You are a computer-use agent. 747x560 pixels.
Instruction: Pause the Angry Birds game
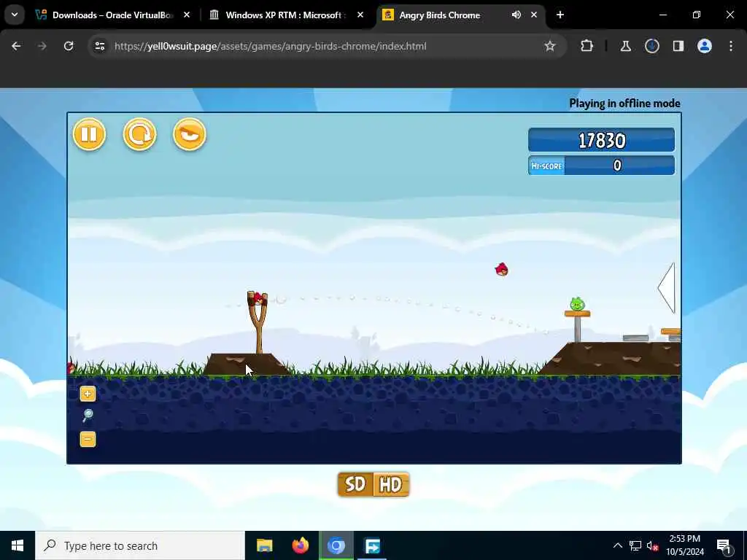(x=89, y=134)
